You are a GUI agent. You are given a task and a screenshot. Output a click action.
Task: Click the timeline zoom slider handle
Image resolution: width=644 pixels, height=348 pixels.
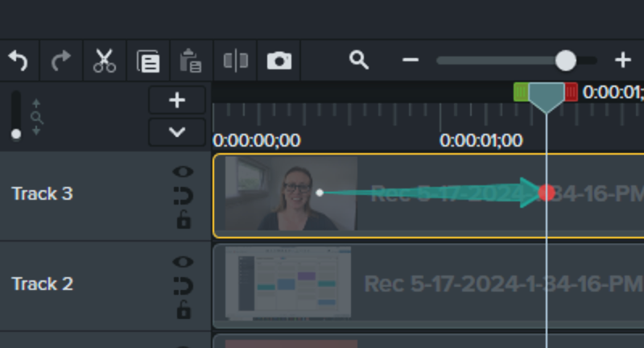coord(566,60)
